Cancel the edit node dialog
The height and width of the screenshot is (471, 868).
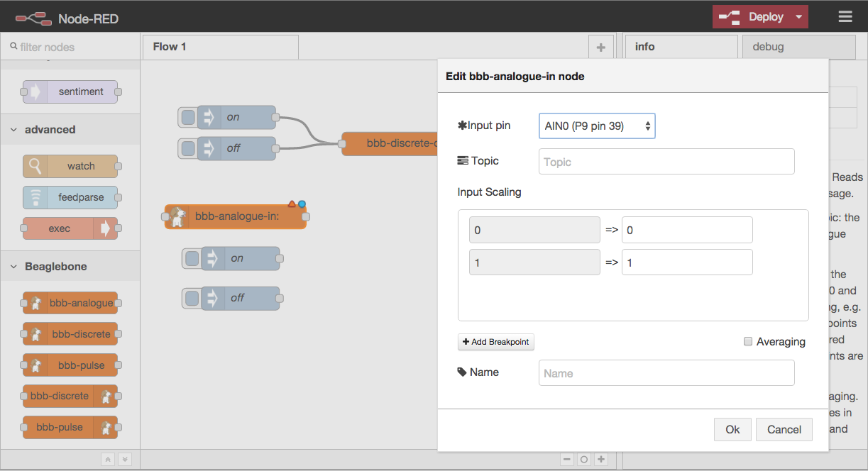784,429
